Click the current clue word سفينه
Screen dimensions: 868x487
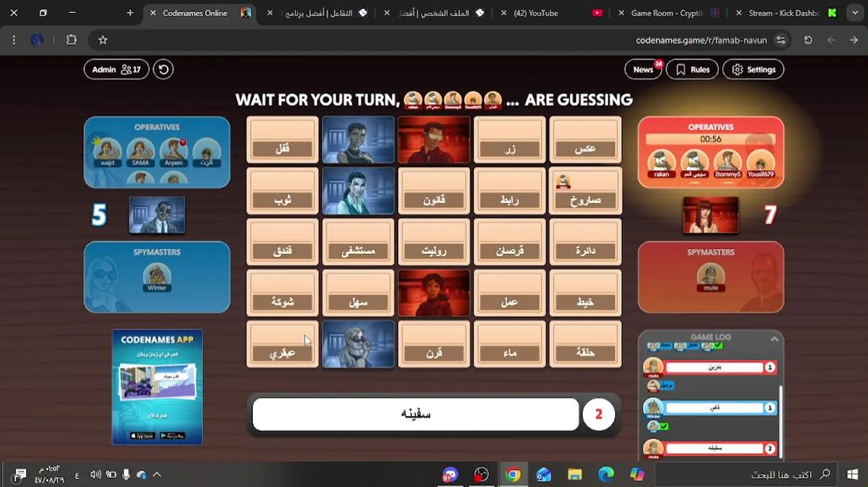(416, 414)
